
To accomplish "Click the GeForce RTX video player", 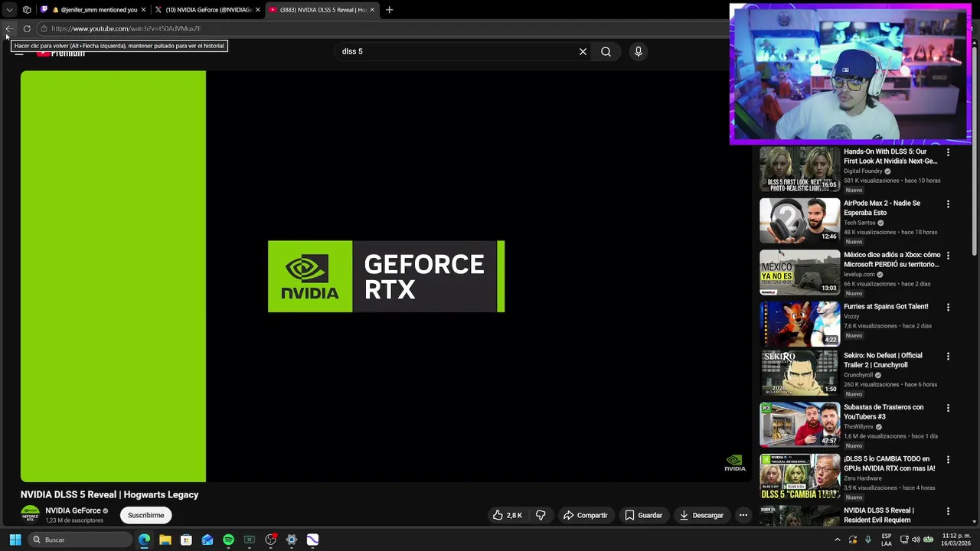I will pos(386,276).
